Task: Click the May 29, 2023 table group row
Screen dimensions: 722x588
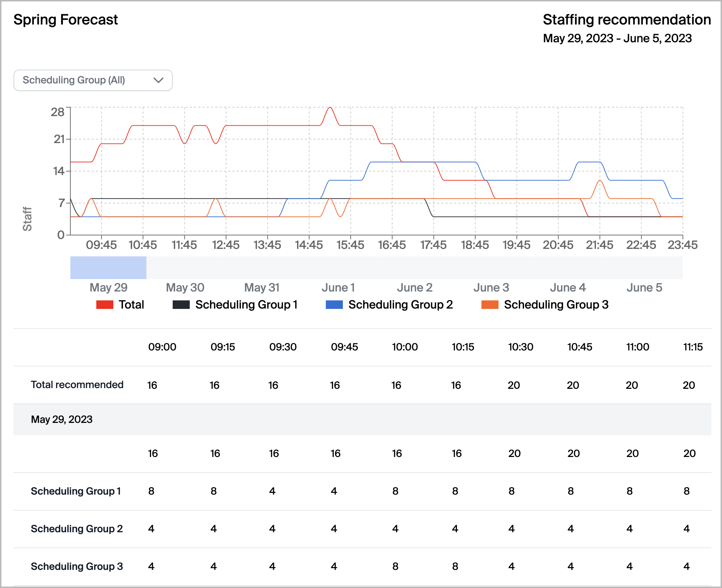Action: pyautogui.click(x=62, y=419)
